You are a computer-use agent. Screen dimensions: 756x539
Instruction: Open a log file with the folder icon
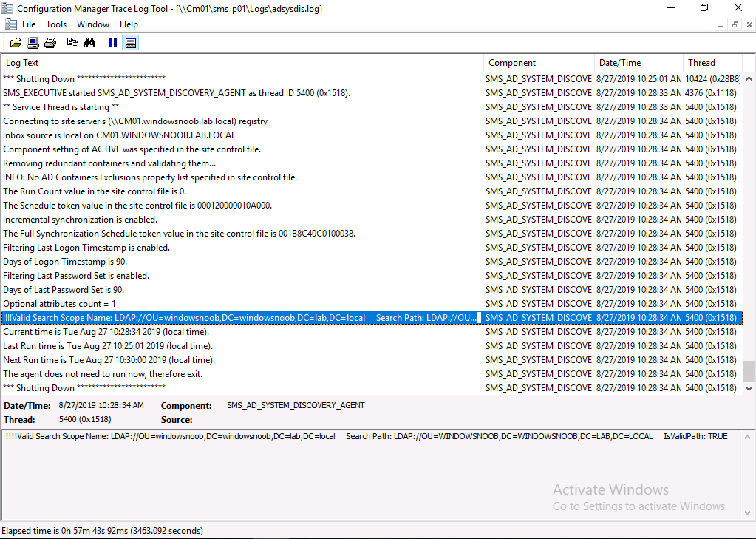16,43
